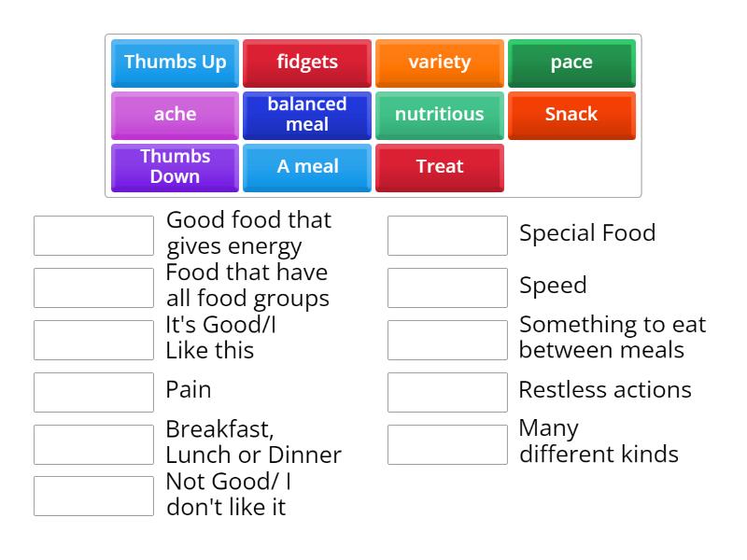Click the answer box beside 'Special Food'
747x560 pixels.
coord(446,234)
